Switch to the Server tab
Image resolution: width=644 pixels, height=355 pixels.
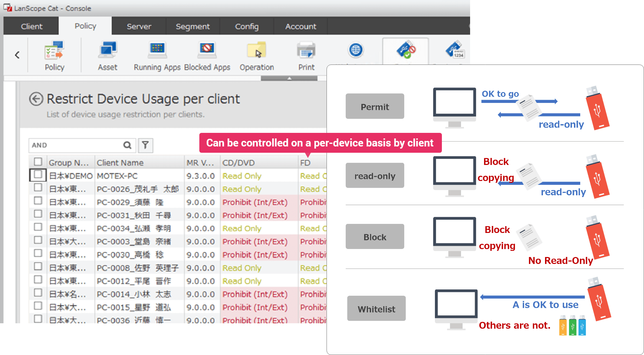[139, 27]
